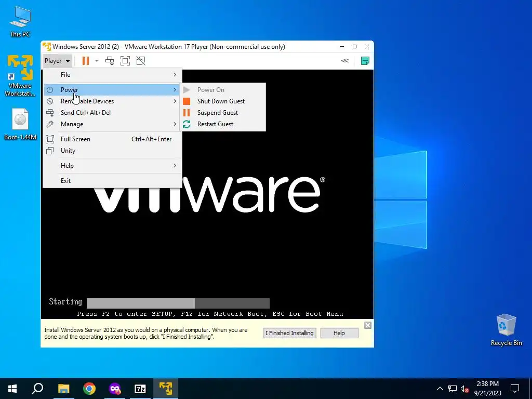
Task: Select This PC desktop icon
Action: (x=20, y=22)
